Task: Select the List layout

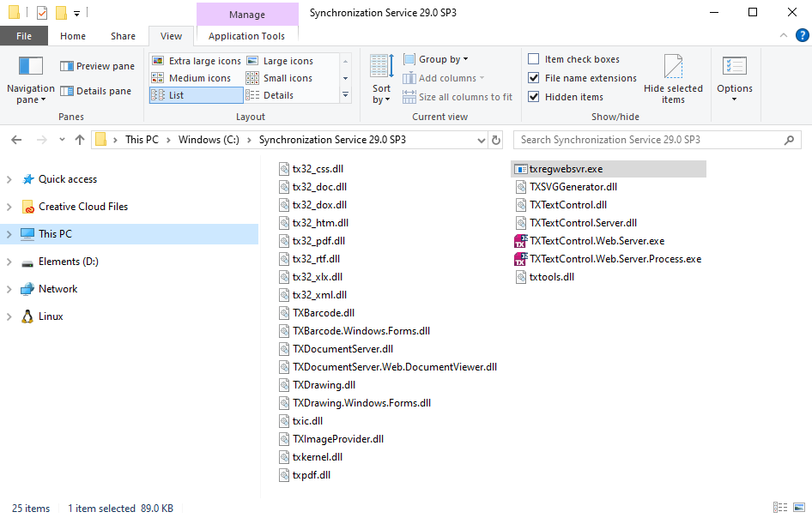Action: point(197,95)
